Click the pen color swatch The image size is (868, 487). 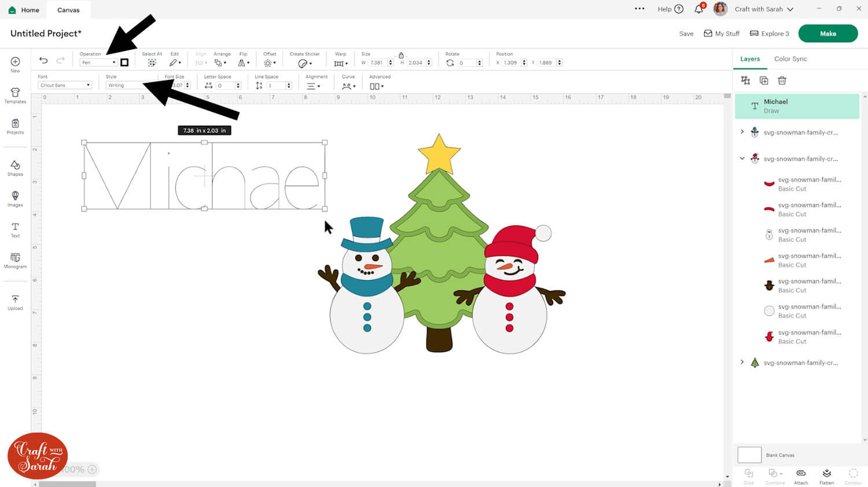click(124, 63)
